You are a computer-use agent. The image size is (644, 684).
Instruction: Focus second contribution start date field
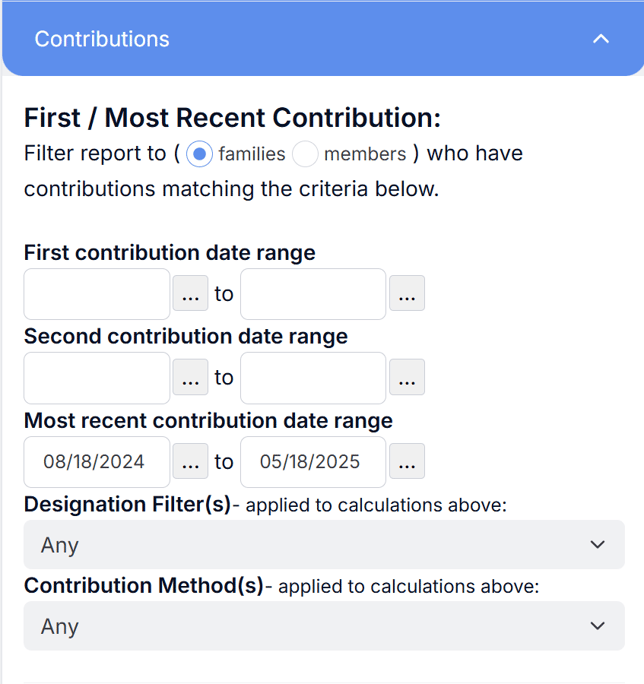[97, 378]
